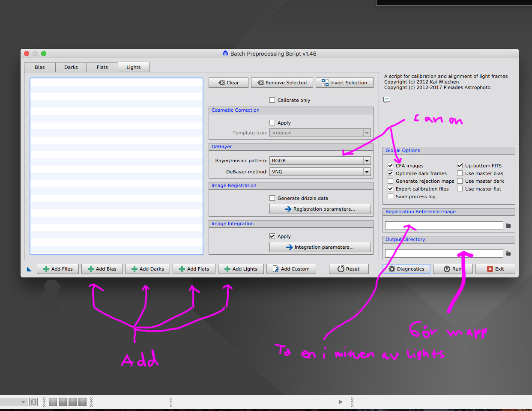Switch to the Flats tab
Viewport: 532px width, 411px height.
(x=102, y=67)
